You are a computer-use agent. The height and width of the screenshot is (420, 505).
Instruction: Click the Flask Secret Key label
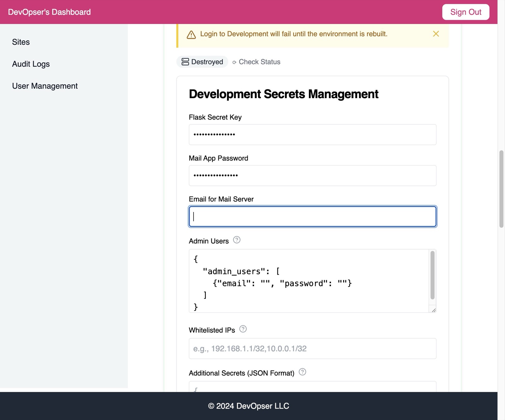click(x=215, y=117)
